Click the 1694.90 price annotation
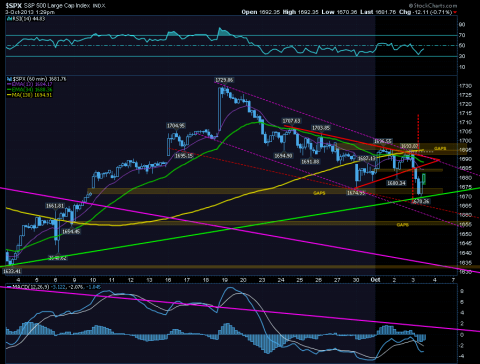Screen dimensions: 480x364 coord(283,156)
